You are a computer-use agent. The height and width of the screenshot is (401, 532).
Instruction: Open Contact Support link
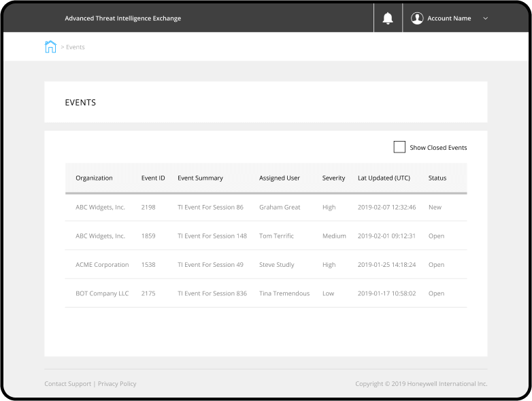click(x=68, y=384)
